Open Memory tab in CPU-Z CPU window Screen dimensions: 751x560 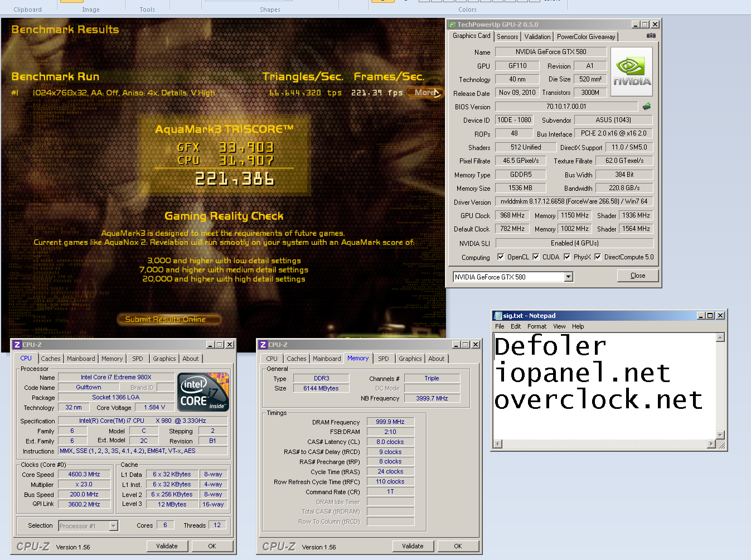112,359
